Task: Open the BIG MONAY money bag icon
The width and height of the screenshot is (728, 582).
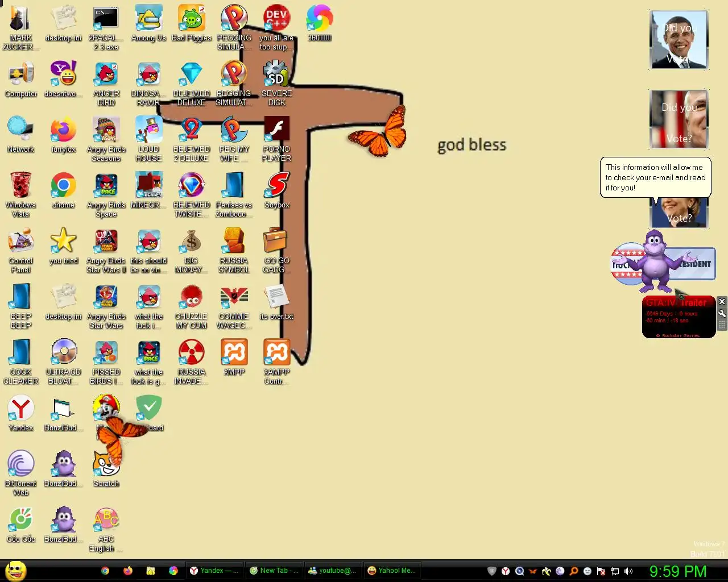Action: (192, 251)
